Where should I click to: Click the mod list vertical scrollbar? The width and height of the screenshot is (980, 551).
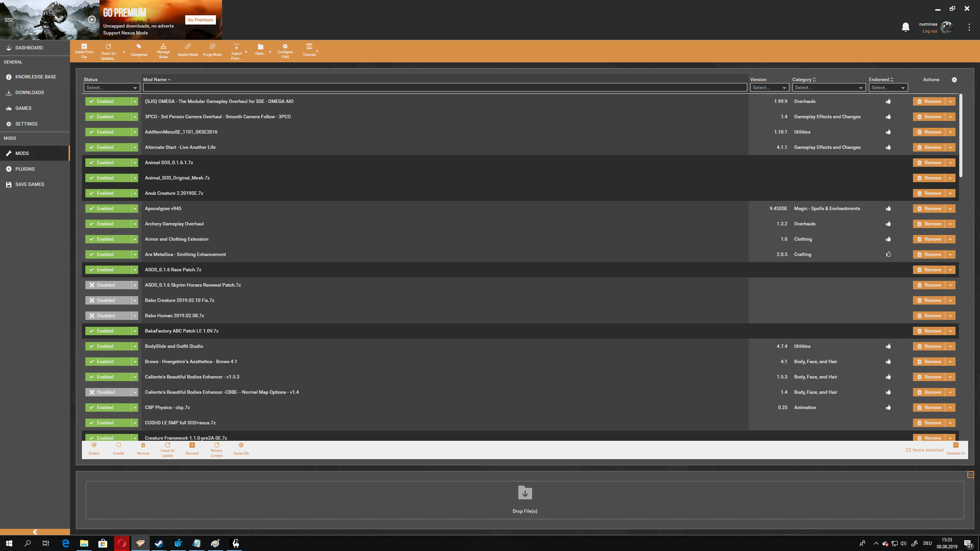click(961, 136)
